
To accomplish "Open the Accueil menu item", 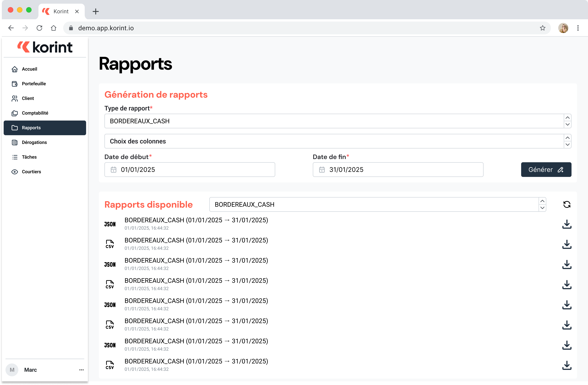I will click(x=45, y=69).
